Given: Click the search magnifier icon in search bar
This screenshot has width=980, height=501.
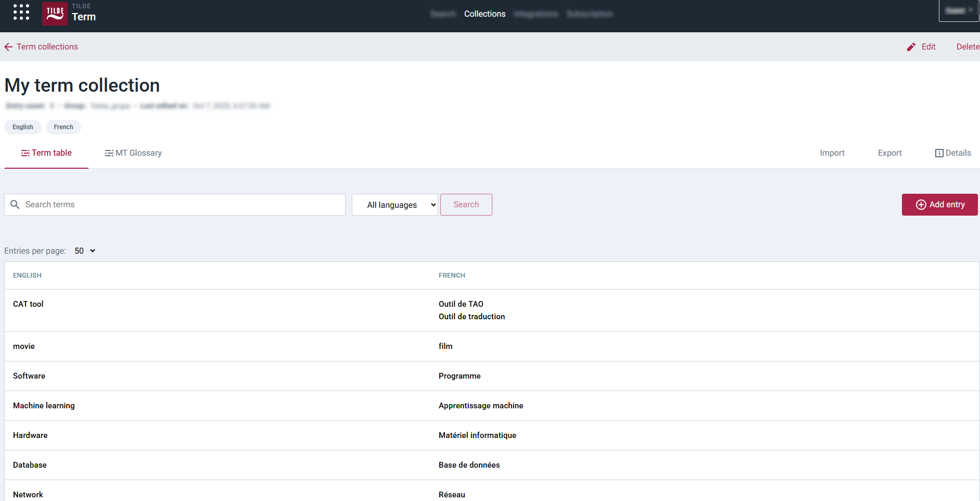Looking at the screenshot, I should (x=15, y=204).
